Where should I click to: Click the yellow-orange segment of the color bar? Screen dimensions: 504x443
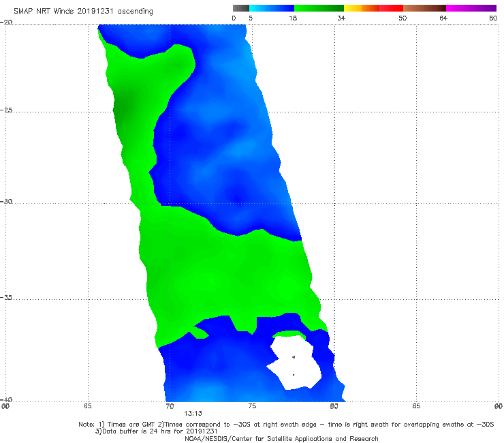pos(361,8)
